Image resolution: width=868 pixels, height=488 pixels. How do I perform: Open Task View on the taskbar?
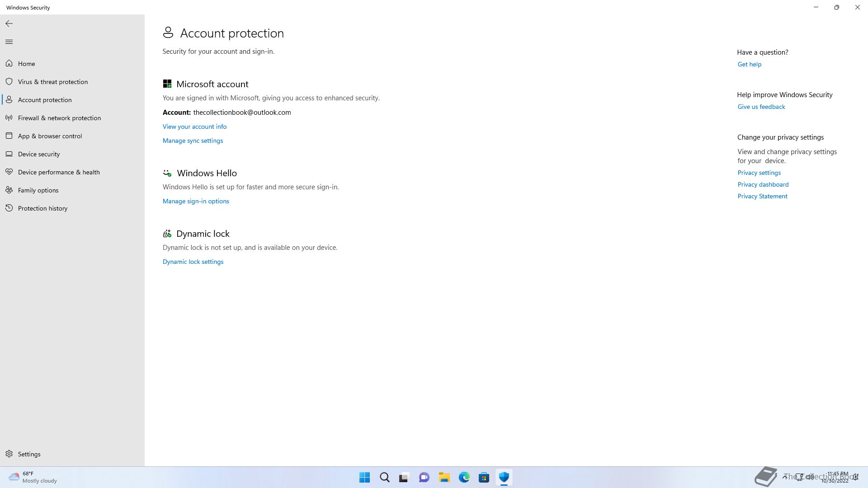404,478
